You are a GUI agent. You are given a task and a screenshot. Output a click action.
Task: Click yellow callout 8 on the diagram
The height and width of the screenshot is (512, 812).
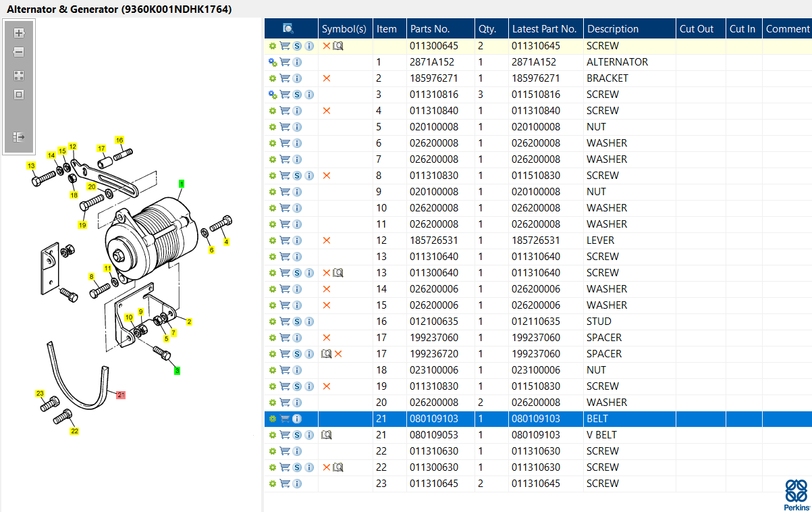(92, 277)
